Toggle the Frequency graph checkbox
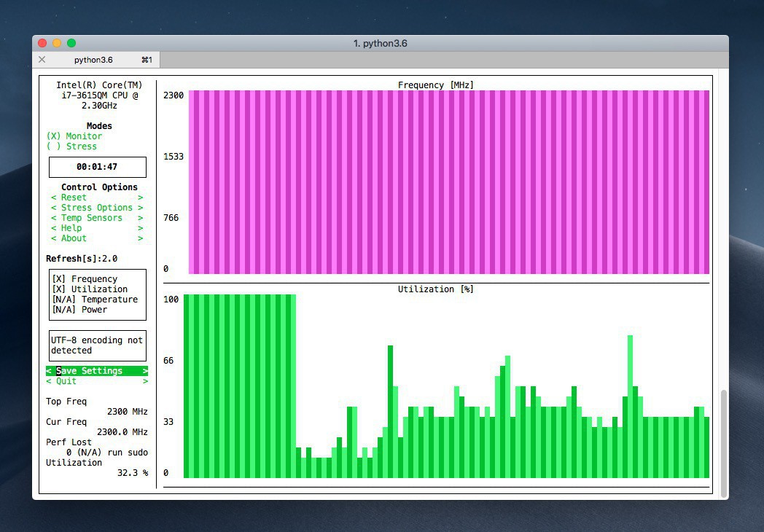 (x=85, y=279)
